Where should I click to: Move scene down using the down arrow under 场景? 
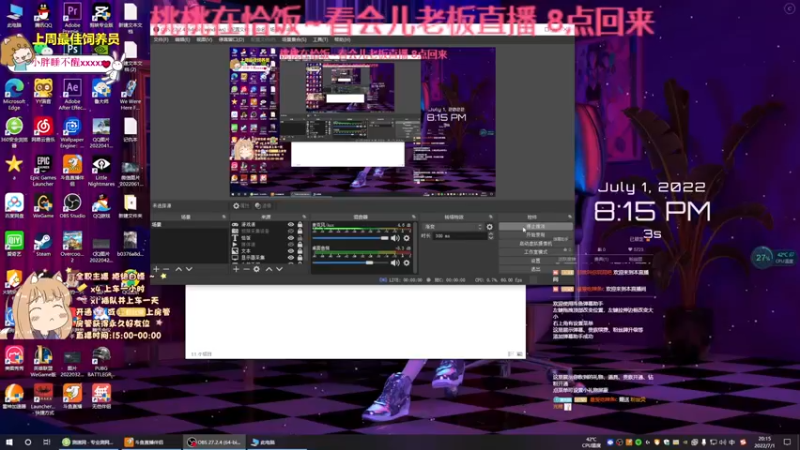[189, 269]
